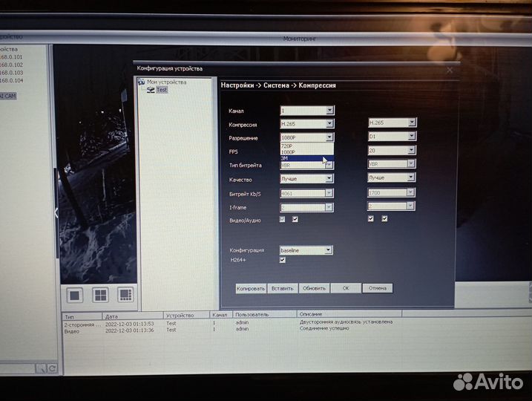Viewport: 532px width, 401px height.
Task: Toggle main stream audio checkbox in Видео/Аудио
Action: tap(295, 219)
